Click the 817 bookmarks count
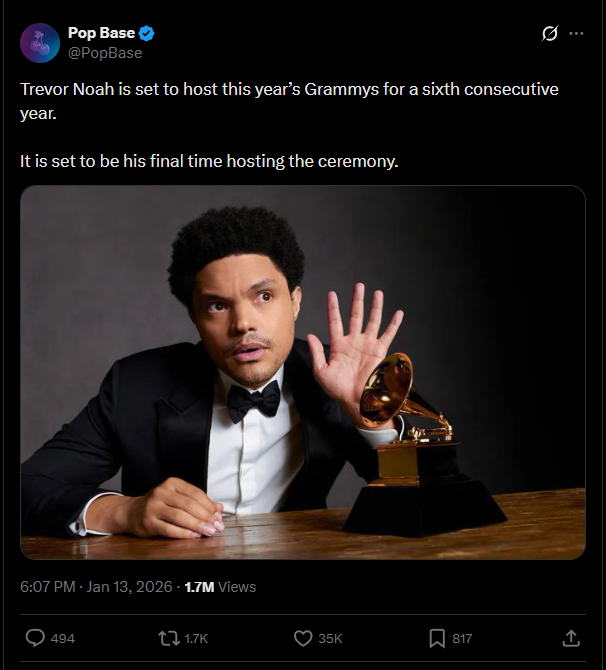606x670 pixels. 461,638
